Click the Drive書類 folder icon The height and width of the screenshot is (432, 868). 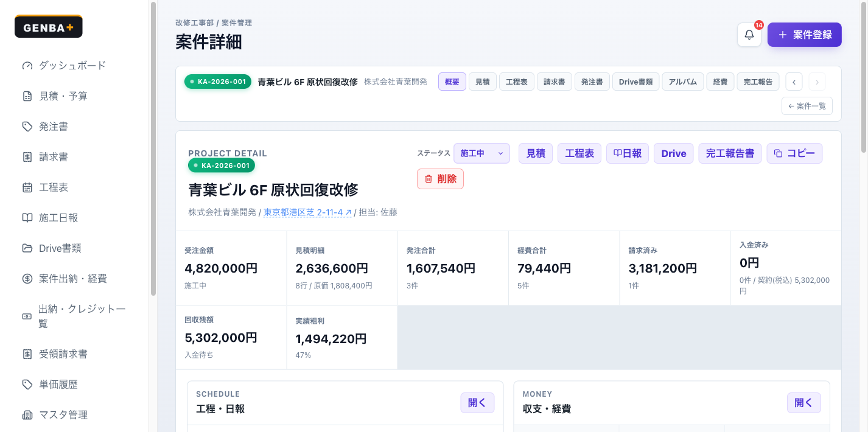27,248
